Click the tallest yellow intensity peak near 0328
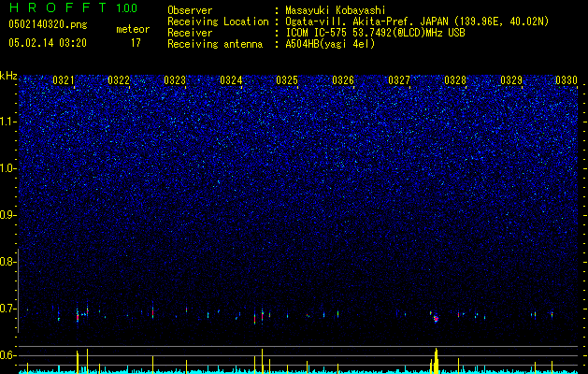This screenshot has width=588, height=374. click(437, 361)
